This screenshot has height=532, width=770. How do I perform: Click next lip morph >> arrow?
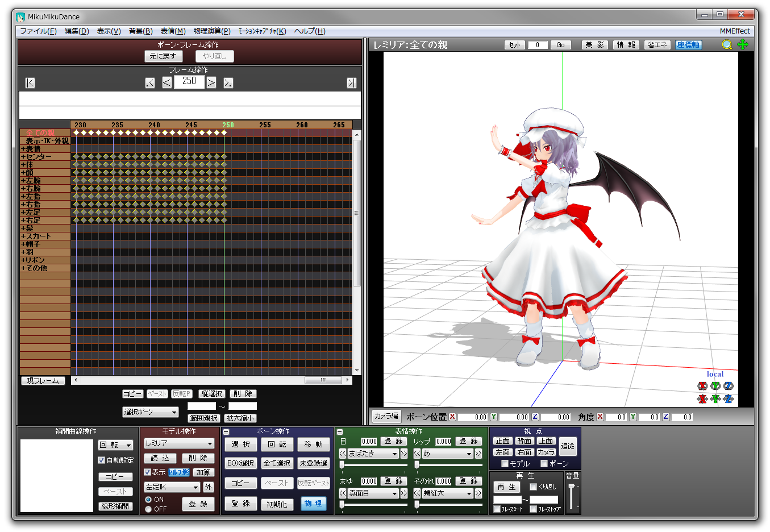point(478,454)
